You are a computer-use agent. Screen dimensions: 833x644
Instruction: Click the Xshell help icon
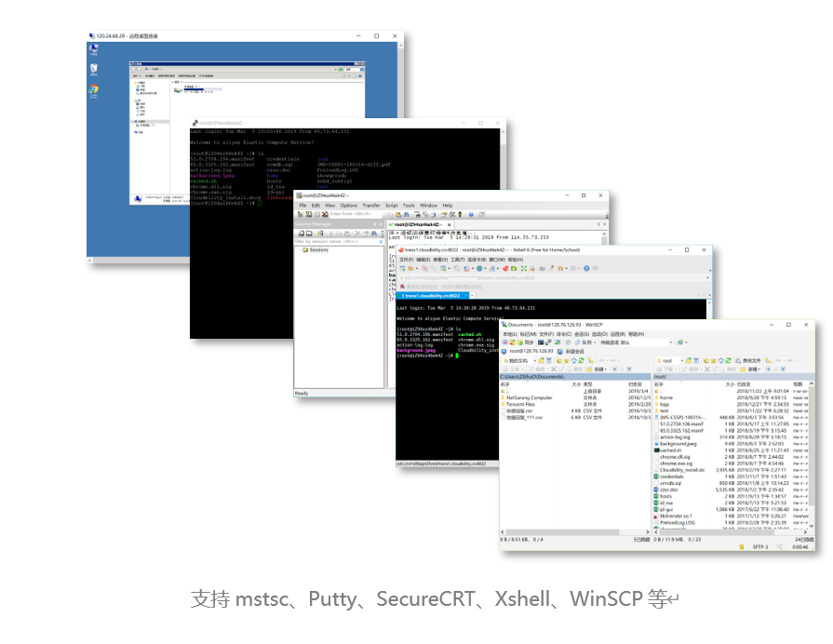coord(587,268)
